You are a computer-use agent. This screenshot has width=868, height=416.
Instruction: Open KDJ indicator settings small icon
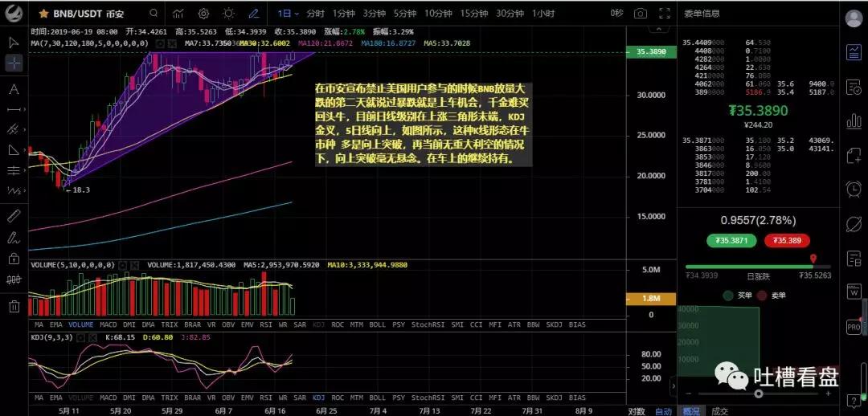point(81,336)
